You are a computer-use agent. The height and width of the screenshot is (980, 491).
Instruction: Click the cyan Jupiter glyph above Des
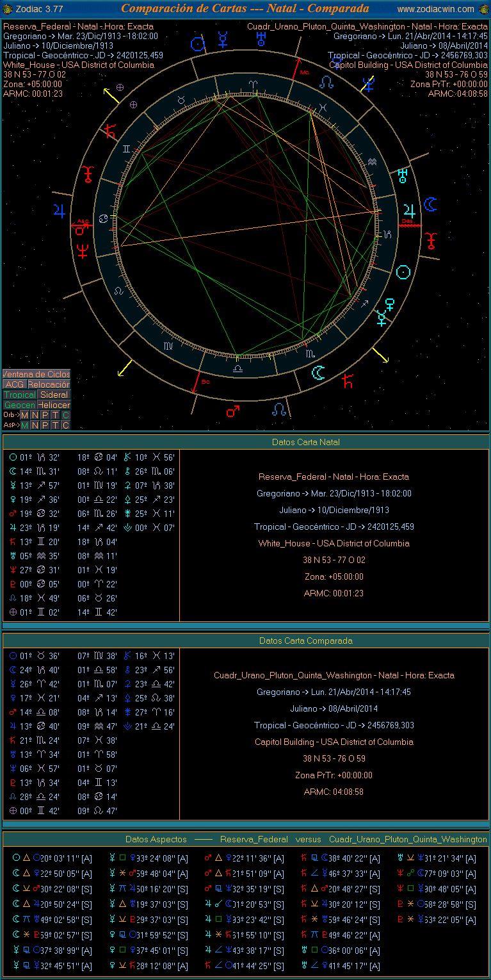pyautogui.click(x=408, y=210)
